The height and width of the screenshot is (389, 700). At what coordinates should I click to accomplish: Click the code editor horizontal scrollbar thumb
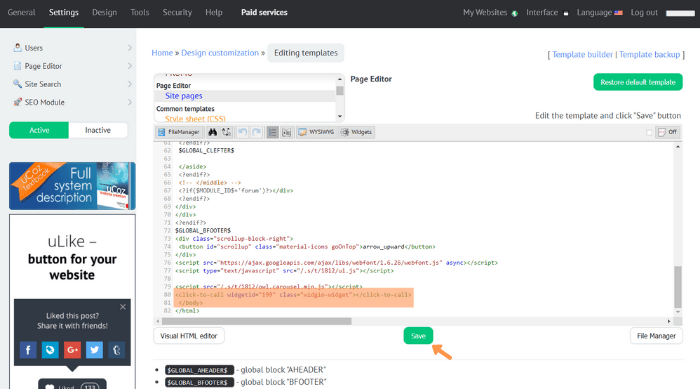pos(257,321)
